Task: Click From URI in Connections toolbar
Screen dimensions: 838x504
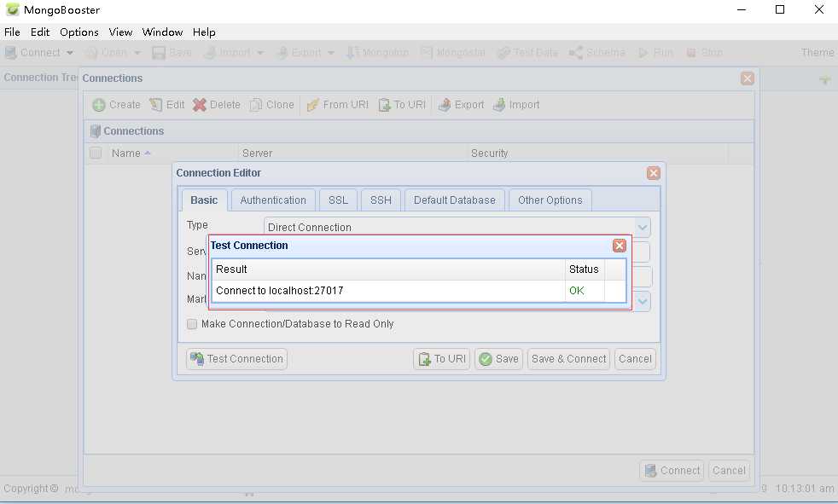Action: click(338, 105)
